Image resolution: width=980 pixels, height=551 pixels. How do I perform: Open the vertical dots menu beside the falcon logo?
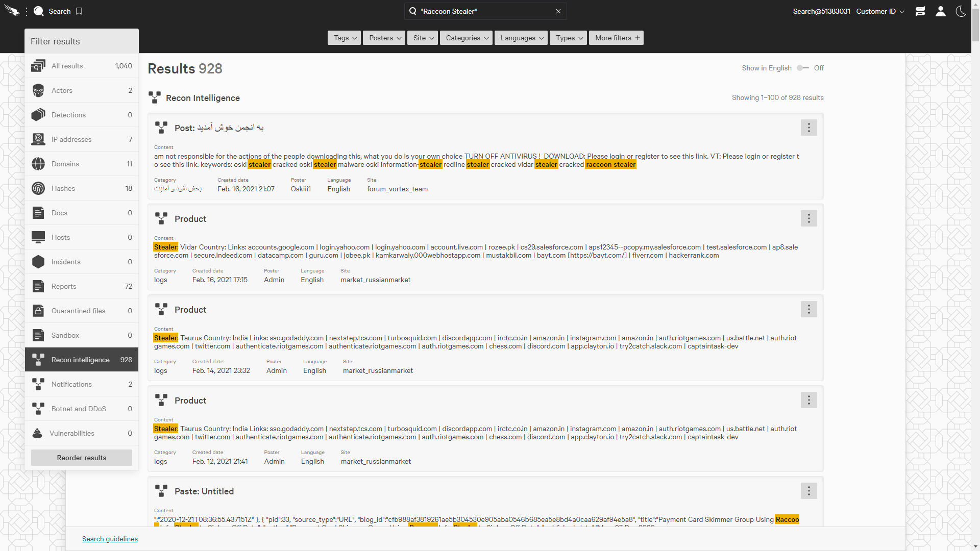tap(27, 11)
